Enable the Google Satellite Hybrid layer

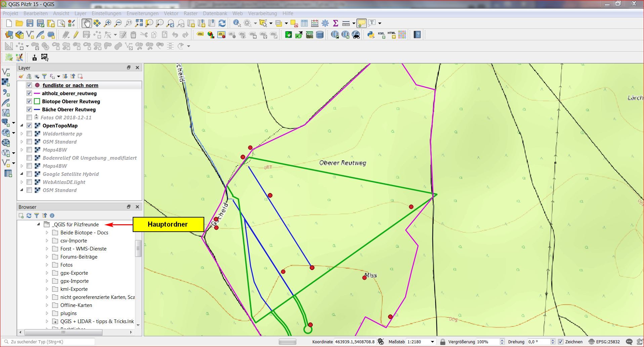29,174
